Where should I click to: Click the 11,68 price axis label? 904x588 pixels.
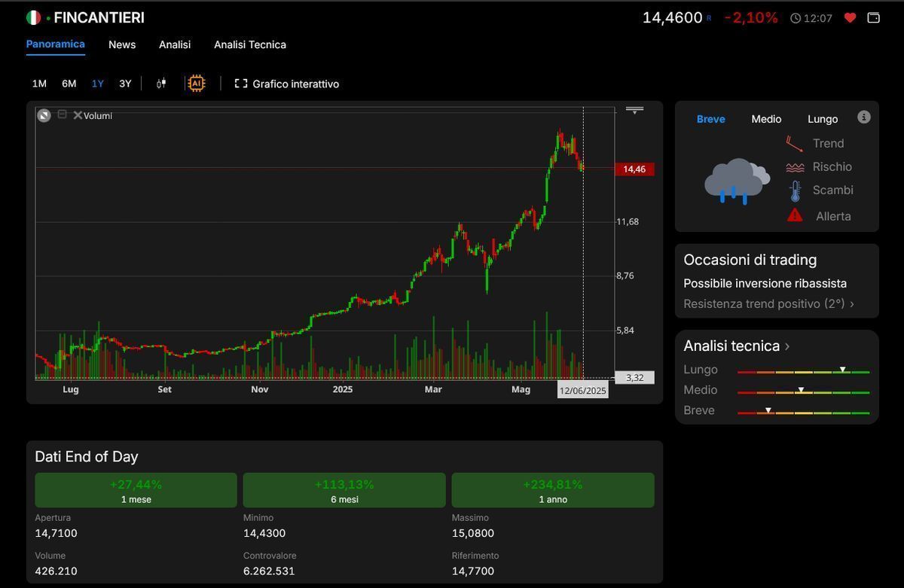628,221
